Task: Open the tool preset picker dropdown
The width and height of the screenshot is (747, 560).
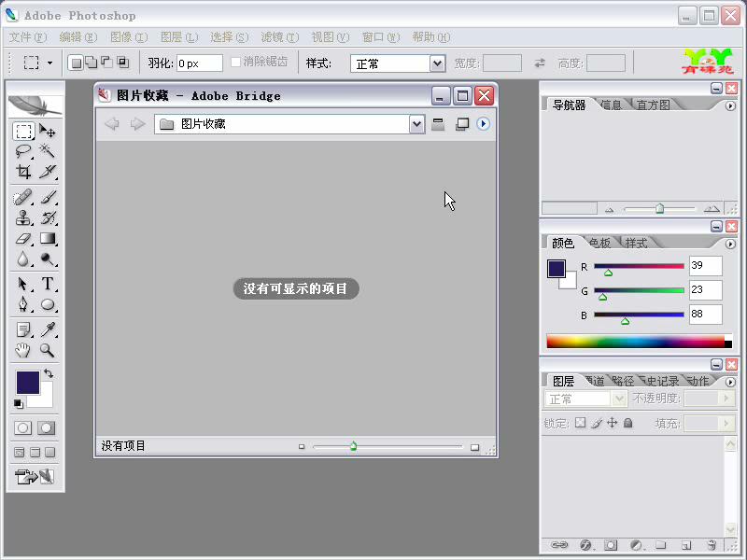Action: click(x=50, y=63)
